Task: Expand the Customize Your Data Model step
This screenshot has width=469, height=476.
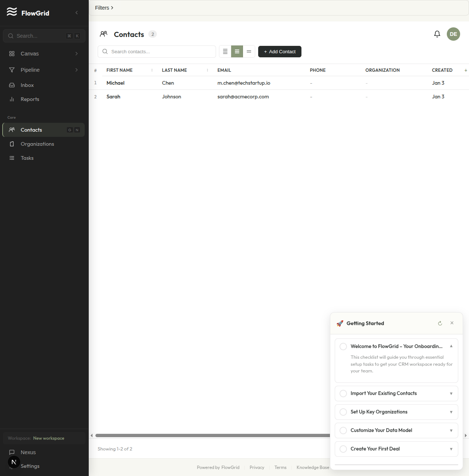Action: click(451, 431)
